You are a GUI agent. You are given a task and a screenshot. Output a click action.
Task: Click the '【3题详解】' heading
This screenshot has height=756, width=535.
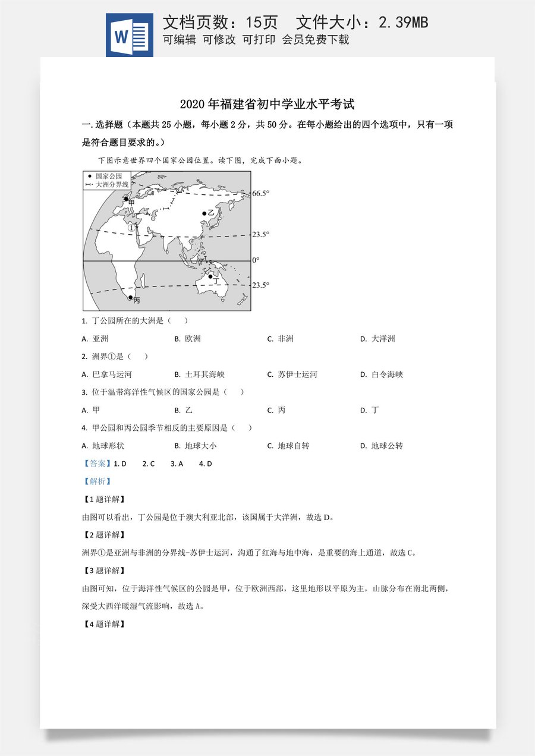click(104, 571)
